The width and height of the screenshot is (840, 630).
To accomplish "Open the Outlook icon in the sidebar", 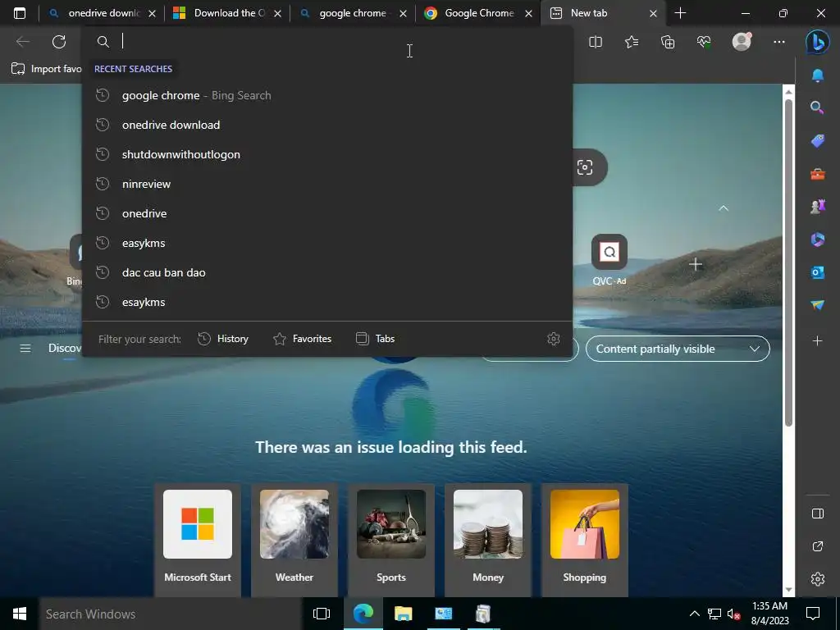I will point(818,272).
